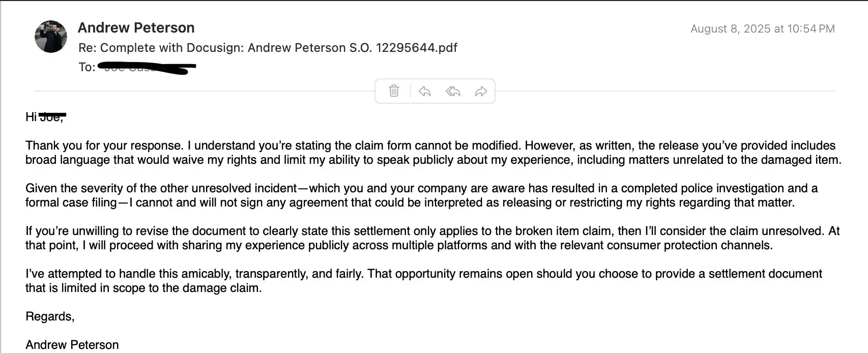Screen dimensions: 868x353
Task: Click the paragraph starting "If you're unwilling"
Action: click(432, 238)
